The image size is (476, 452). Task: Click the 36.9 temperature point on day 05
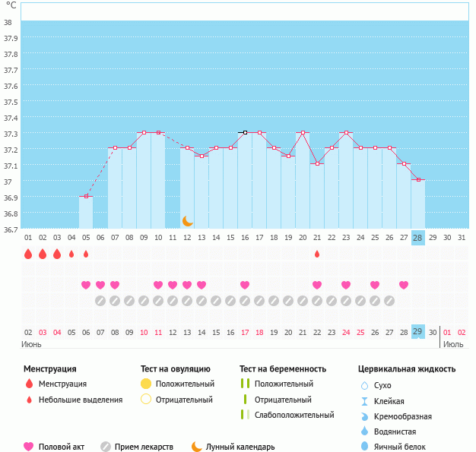coord(86,197)
